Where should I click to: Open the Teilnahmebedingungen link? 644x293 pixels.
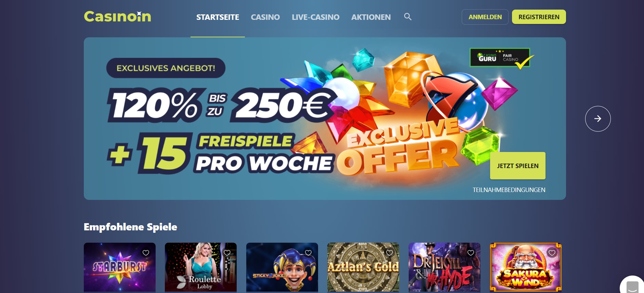click(509, 190)
